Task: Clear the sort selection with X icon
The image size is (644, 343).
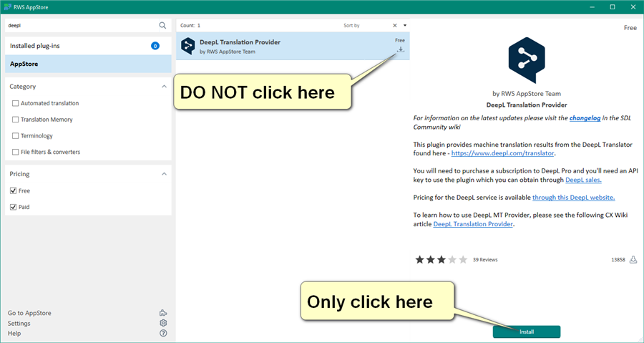Action: click(394, 25)
